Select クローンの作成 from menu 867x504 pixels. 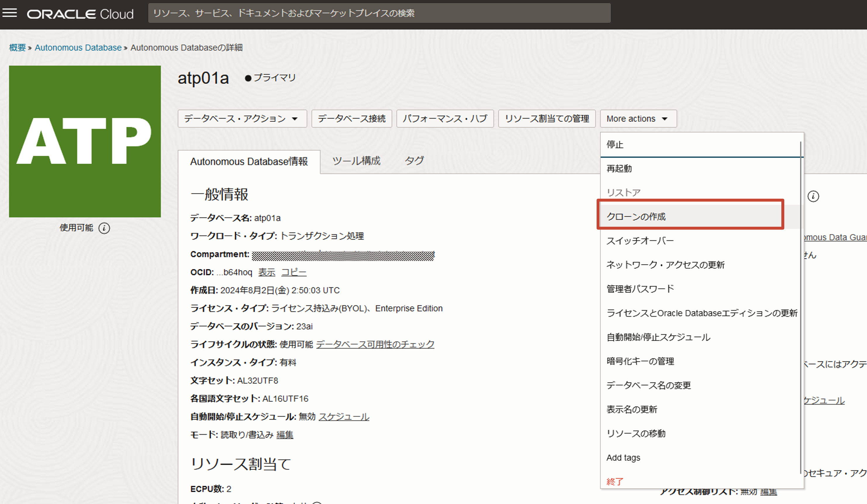pyautogui.click(x=636, y=217)
